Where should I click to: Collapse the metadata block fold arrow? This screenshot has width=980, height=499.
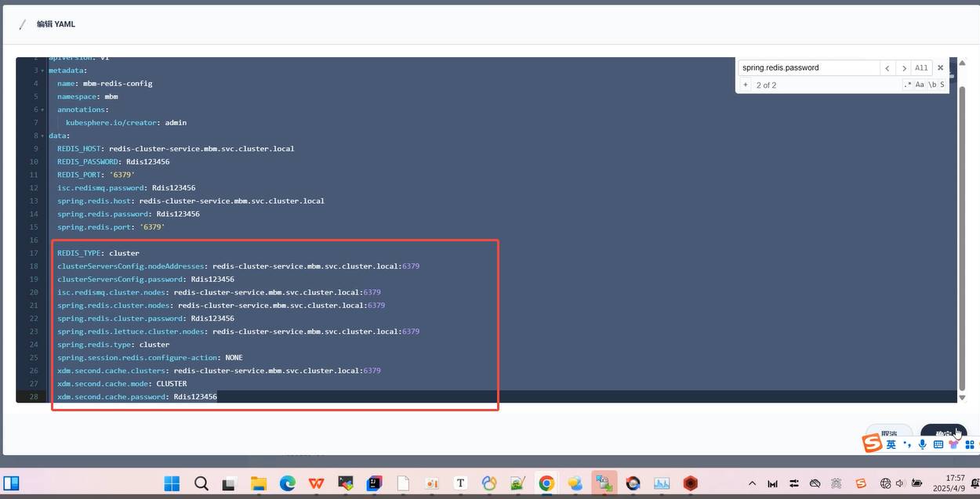42,71
